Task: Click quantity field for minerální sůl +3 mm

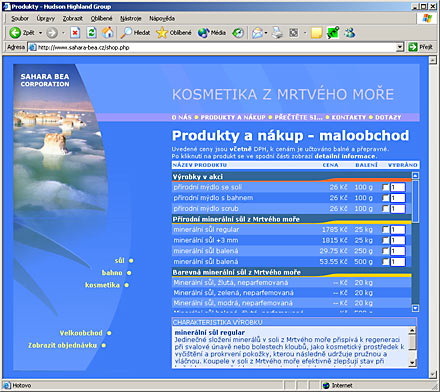Action: pos(398,240)
